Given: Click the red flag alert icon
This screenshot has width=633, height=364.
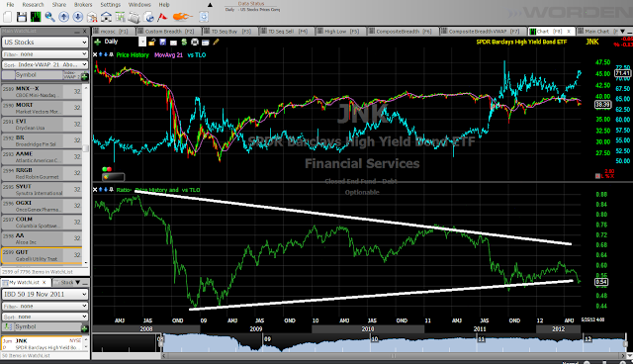Looking at the screenshot, I should [x=162, y=17].
